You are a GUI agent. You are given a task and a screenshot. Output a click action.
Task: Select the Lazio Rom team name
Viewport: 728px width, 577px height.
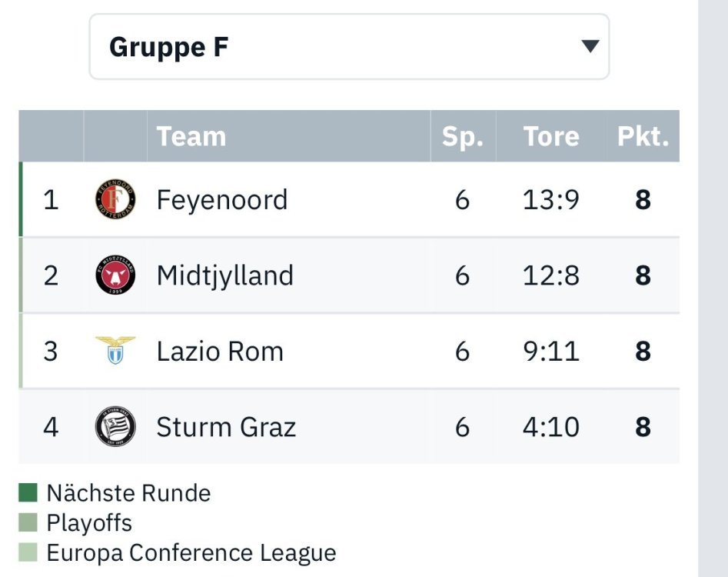pyautogui.click(x=220, y=352)
